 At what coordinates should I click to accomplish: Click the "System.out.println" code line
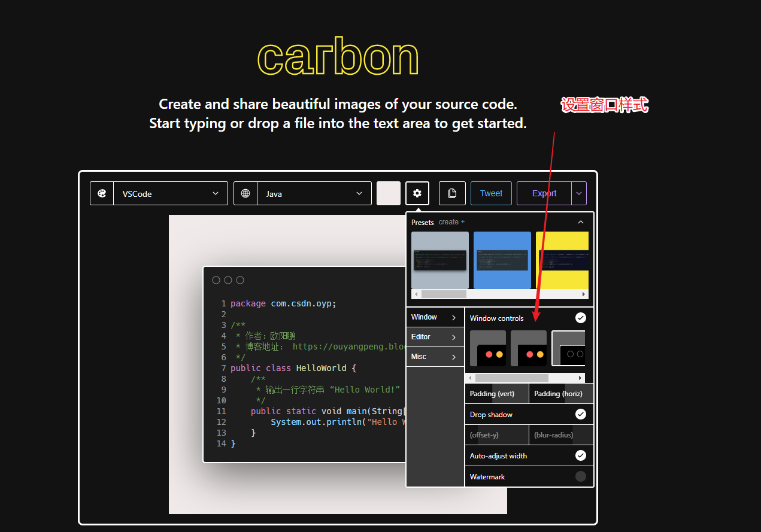[x=338, y=422]
